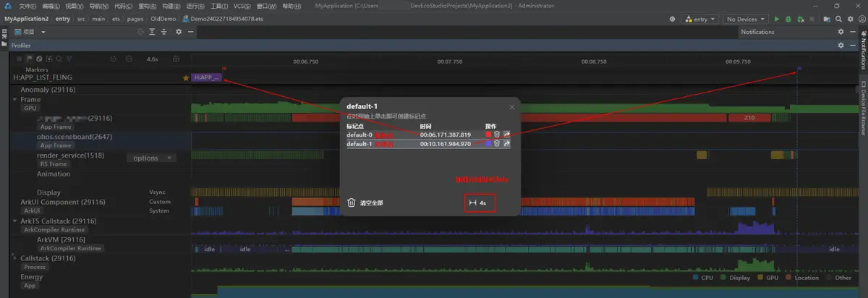Screen dimensions: 868x298
Task: Click the clear all markers button
Action: (365, 203)
